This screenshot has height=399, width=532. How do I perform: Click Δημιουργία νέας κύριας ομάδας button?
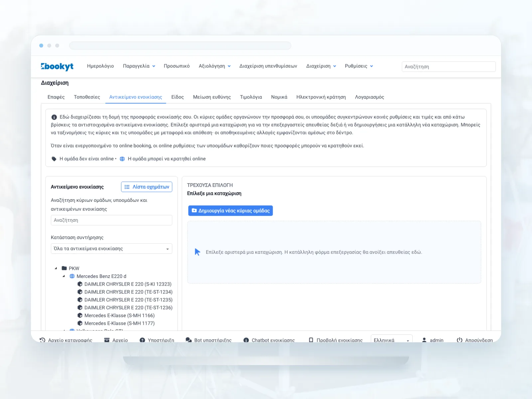click(230, 211)
